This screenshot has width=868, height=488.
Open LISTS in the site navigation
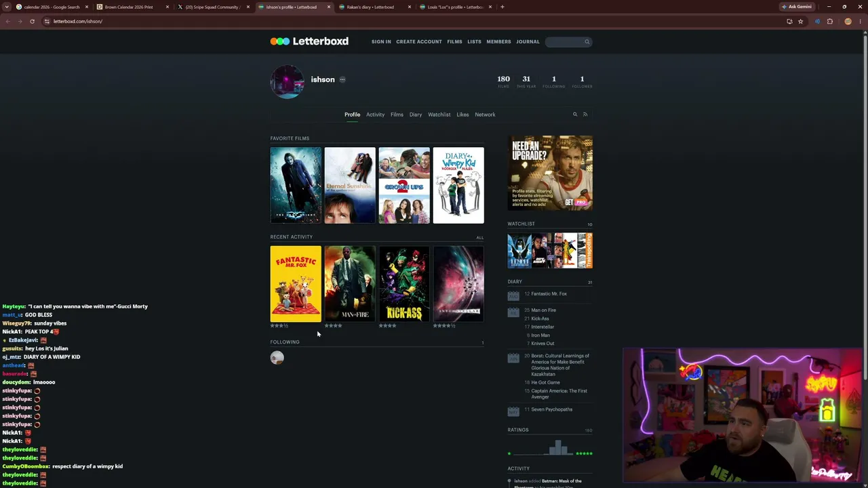(474, 42)
